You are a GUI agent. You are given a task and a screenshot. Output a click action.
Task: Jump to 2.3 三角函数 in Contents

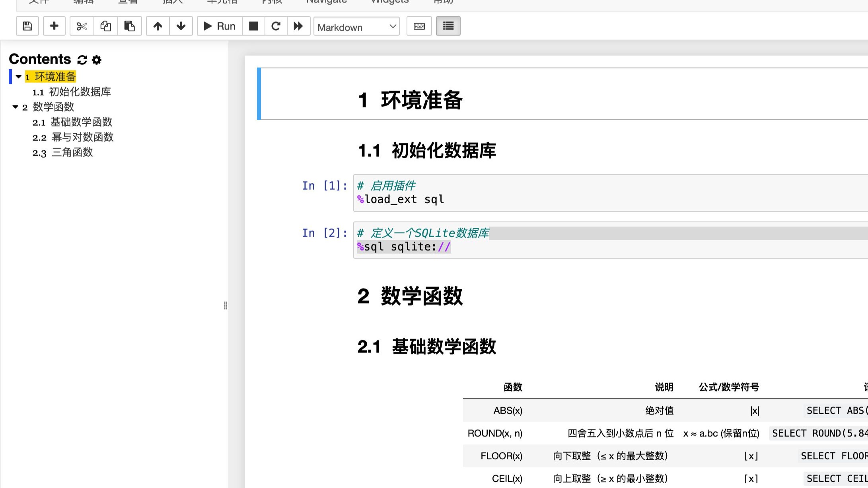(x=62, y=152)
